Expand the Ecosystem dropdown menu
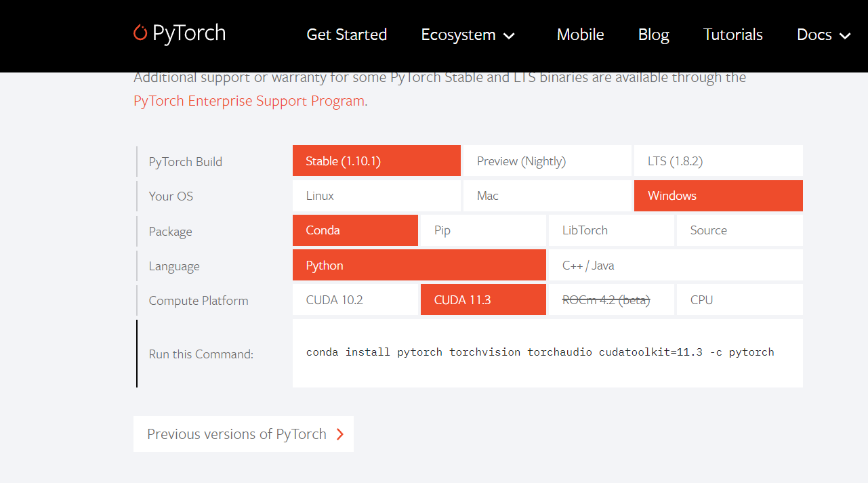Image resolution: width=868 pixels, height=483 pixels. point(468,35)
